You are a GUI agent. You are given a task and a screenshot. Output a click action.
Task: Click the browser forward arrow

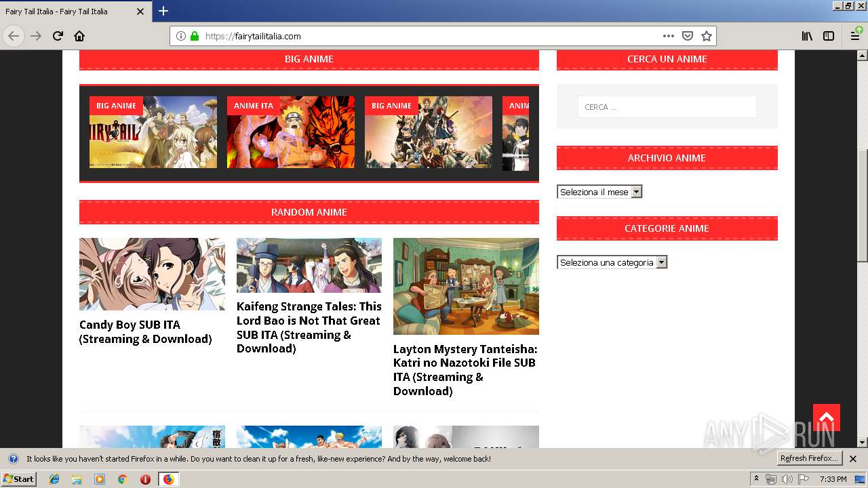tap(36, 36)
